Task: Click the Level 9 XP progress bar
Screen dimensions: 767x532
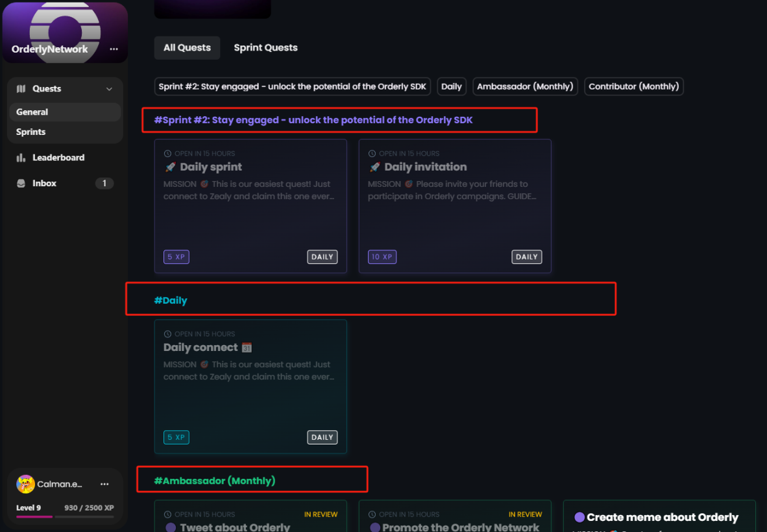Action: point(65,516)
